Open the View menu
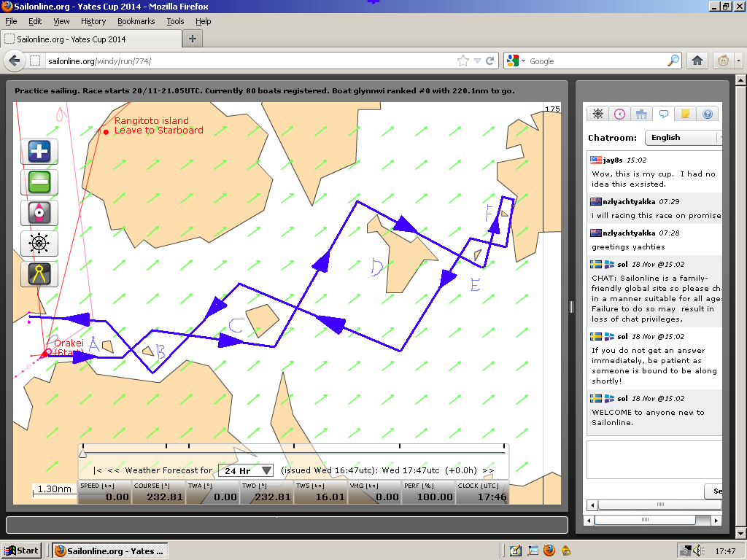The image size is (747, 560). [x=61, y=21]
